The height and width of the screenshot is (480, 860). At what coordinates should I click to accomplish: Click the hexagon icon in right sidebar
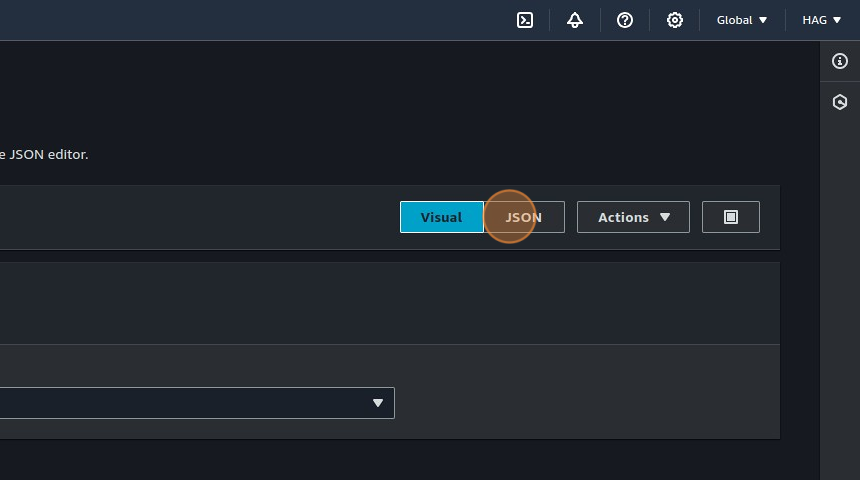840,102
